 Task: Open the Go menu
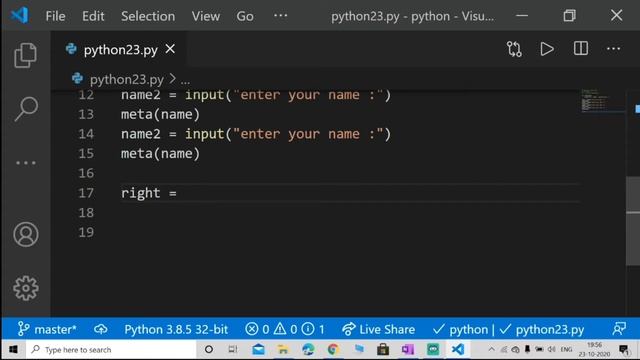point(245,16)
